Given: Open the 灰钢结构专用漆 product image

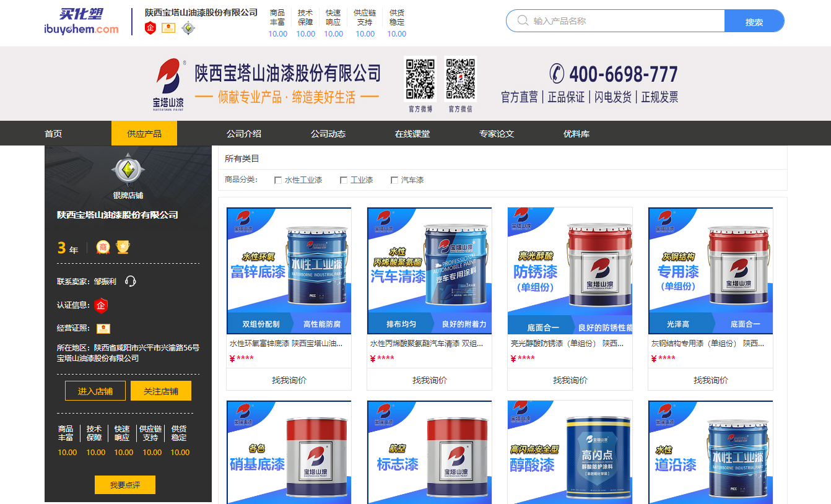Looking at the screenshot, I should tap(711, 271).
